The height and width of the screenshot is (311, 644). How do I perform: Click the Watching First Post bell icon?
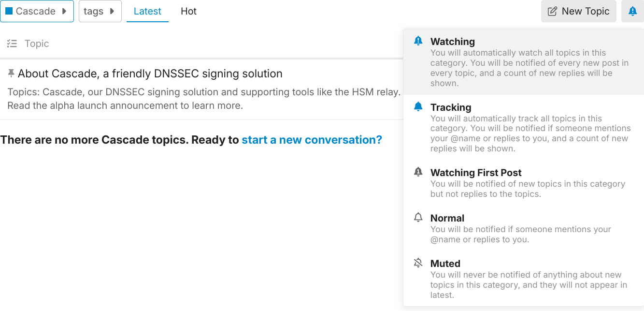click(418, 172)
